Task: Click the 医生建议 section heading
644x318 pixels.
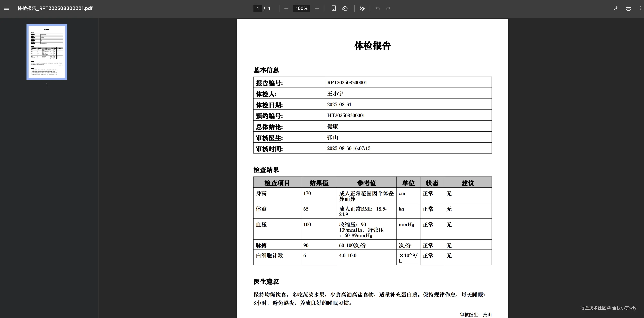Action: [x=266, y=281]
